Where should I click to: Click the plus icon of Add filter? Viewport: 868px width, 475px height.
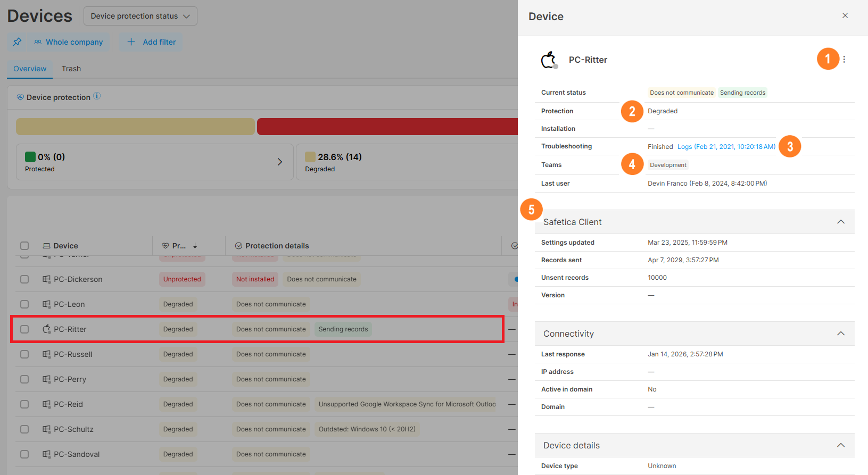point(131,42)
